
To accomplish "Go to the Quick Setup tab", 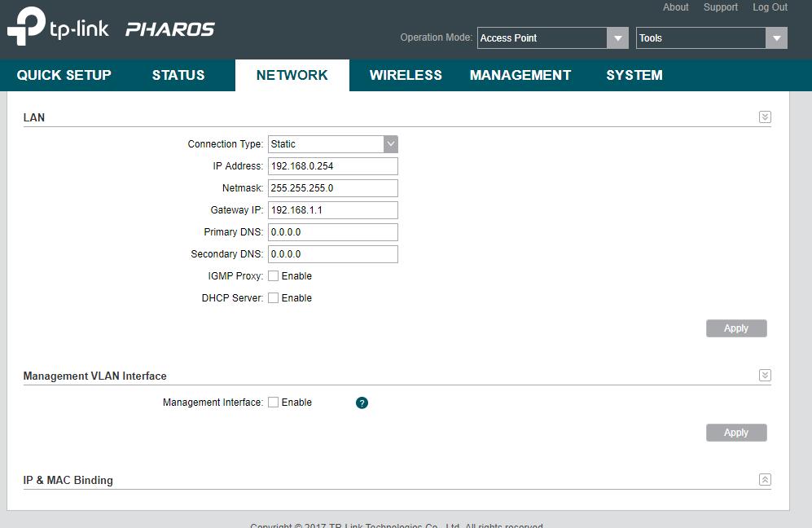I will point(64,75).
